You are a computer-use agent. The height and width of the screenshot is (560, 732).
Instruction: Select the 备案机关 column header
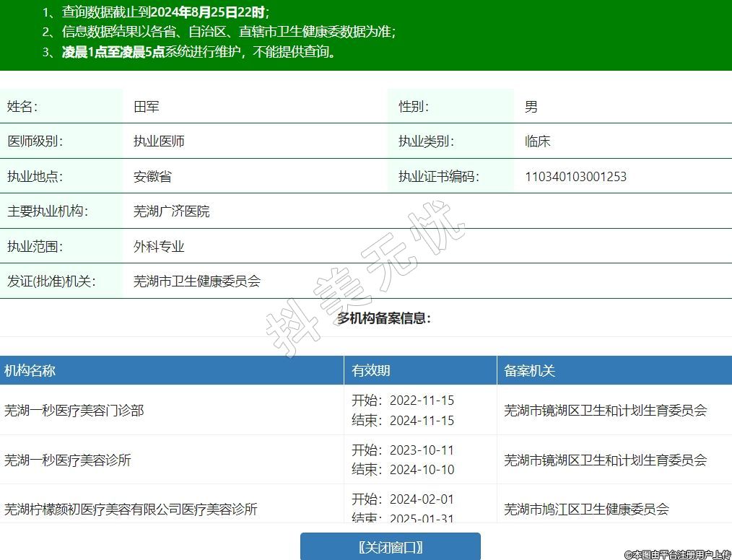(x=529, y=371)
